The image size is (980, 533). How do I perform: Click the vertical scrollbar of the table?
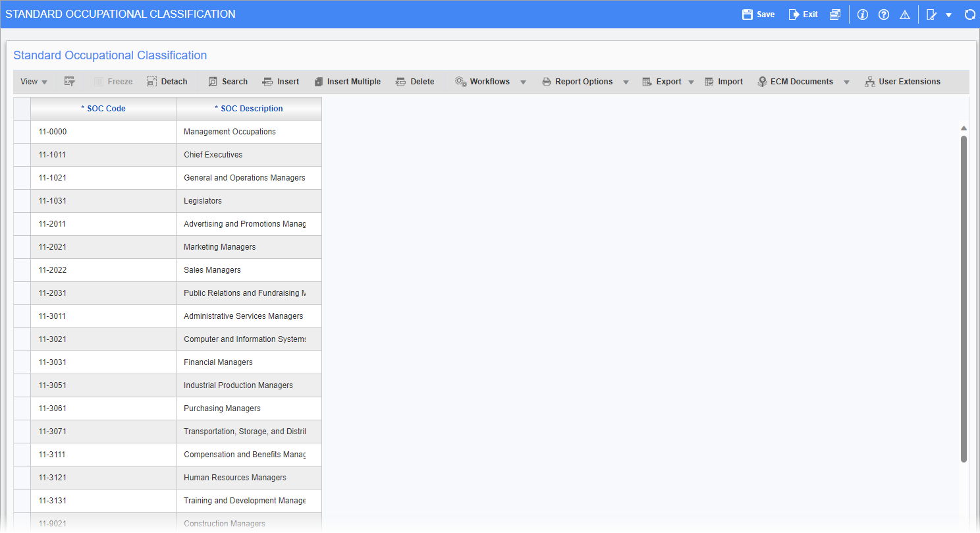tap(964, 296)
